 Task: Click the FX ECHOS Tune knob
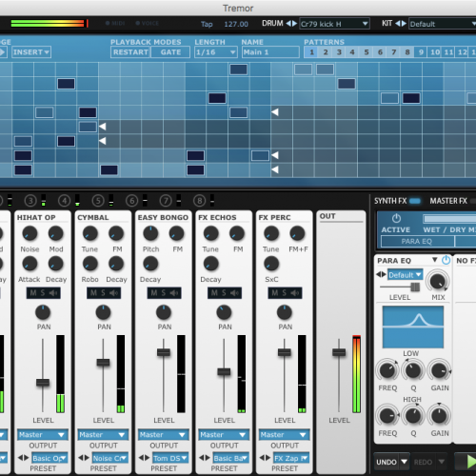210,233
